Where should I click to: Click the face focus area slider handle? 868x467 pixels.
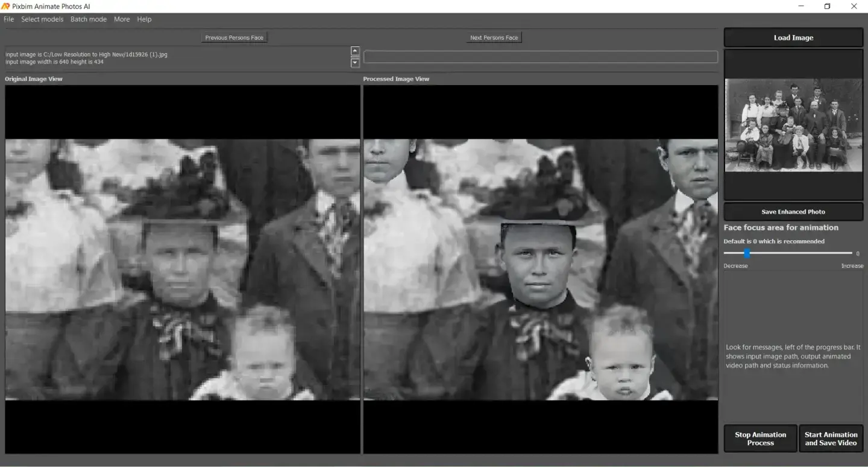pos(747,253)
